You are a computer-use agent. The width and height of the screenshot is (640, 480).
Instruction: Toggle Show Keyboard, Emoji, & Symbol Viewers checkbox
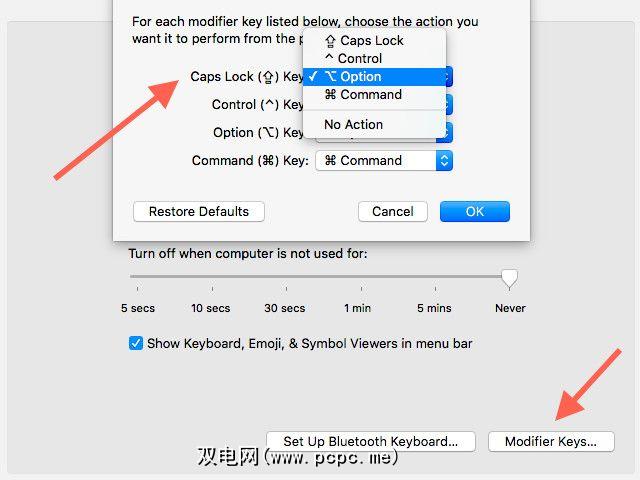click(x=136, y=343)
